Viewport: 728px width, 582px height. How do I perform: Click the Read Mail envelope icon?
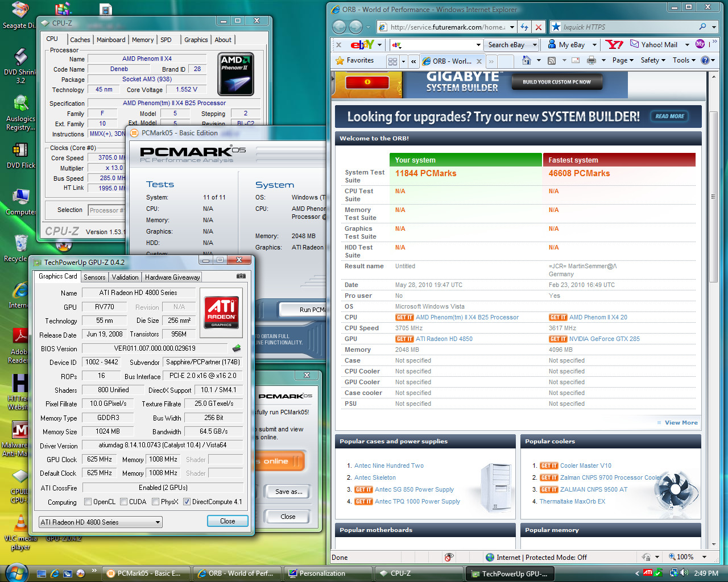(x=576, y=60)
